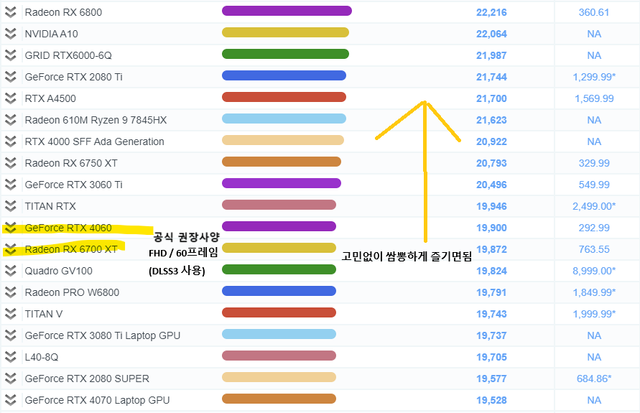This screenshot has height=413, width=640.
Task: Click score 19,900 for GeForce RTX 4060
Action: [x=494, y=228]
